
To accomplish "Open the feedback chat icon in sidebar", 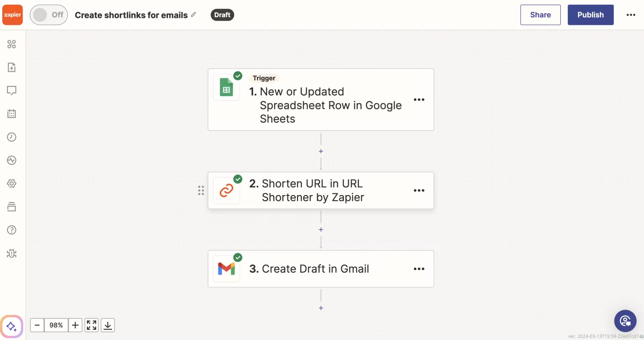I will (11, 90).
